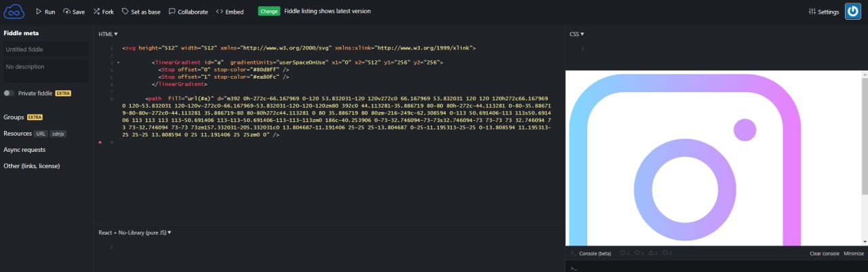Image resolution: width=868 pixels, height=272 pixels.
Task: Click the URL tag beside Resources
Action: [x=41, y=134]
